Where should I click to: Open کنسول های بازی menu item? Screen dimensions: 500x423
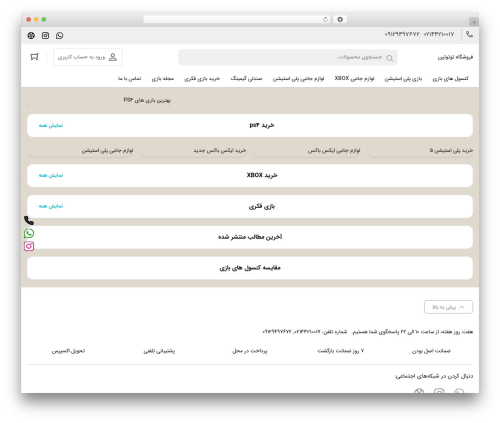pos(450,79)
